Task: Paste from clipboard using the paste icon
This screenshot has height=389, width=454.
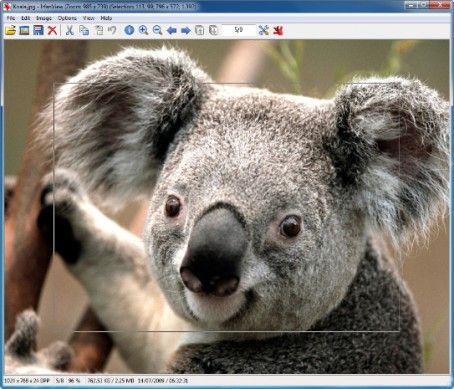Action: point(99,31)
